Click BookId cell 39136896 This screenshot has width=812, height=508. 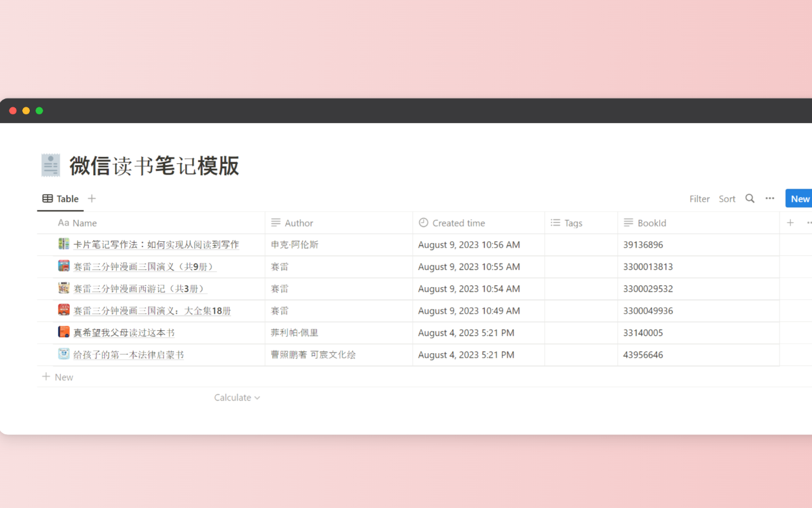(x=698, y=244)
